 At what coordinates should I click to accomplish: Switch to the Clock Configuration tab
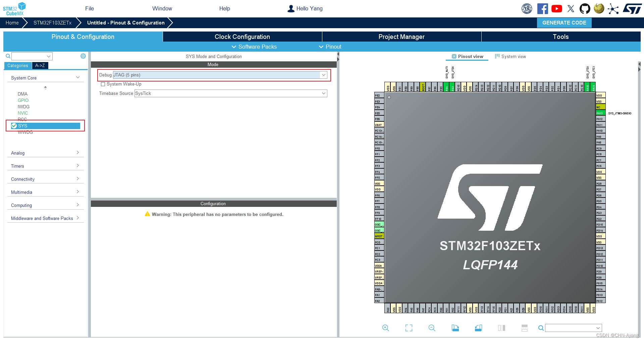242,37
